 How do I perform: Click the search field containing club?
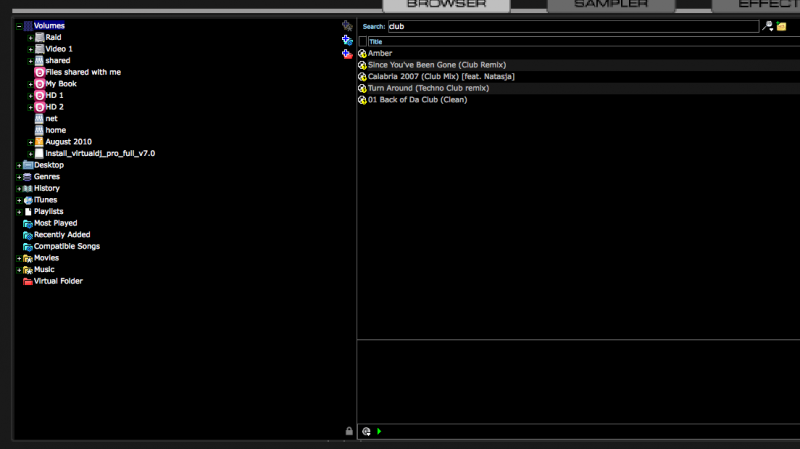[x=573, y=27]
